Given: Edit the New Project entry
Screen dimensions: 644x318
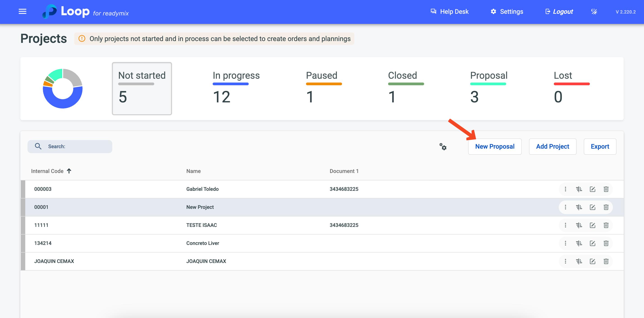Looking at the screenshot, I should pyautogui.click(x=592, y=207).
